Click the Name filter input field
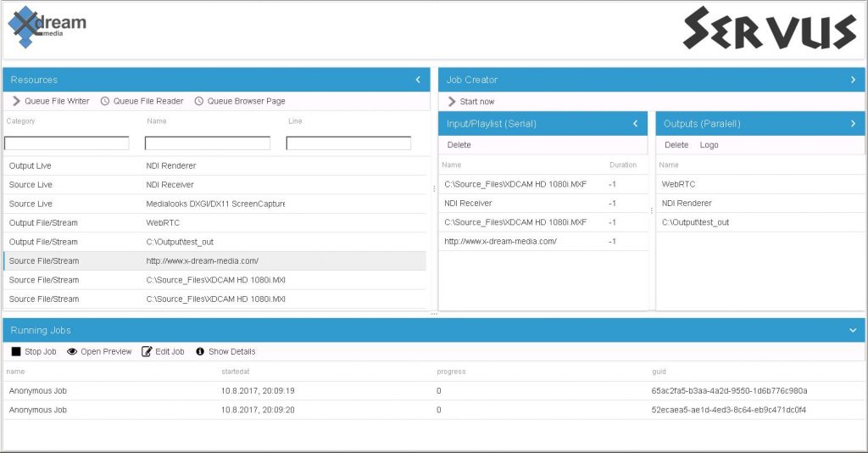This screenshot has height=453, width=868. (208, 143)
